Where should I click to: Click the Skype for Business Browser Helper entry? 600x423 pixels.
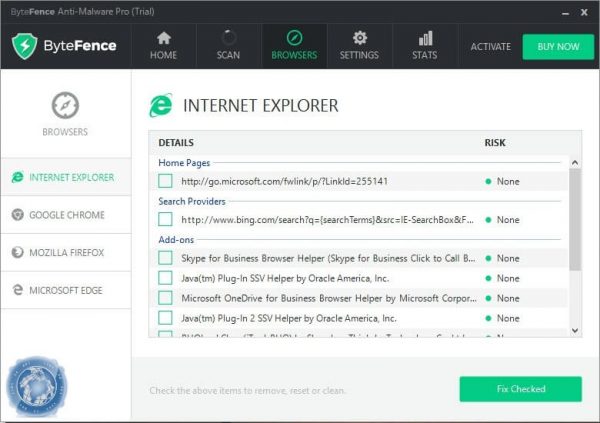[x=328, y=258]
